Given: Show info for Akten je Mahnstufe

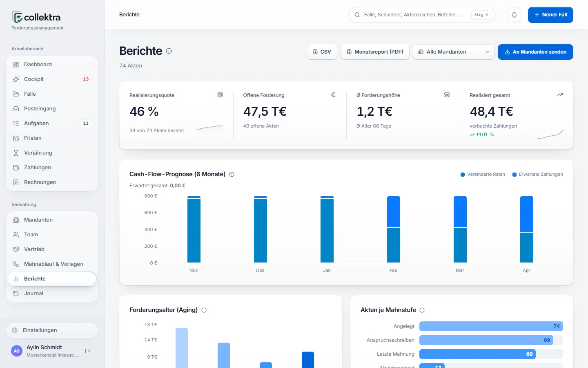Looking at the screenshot, I should tap(422, 310).
